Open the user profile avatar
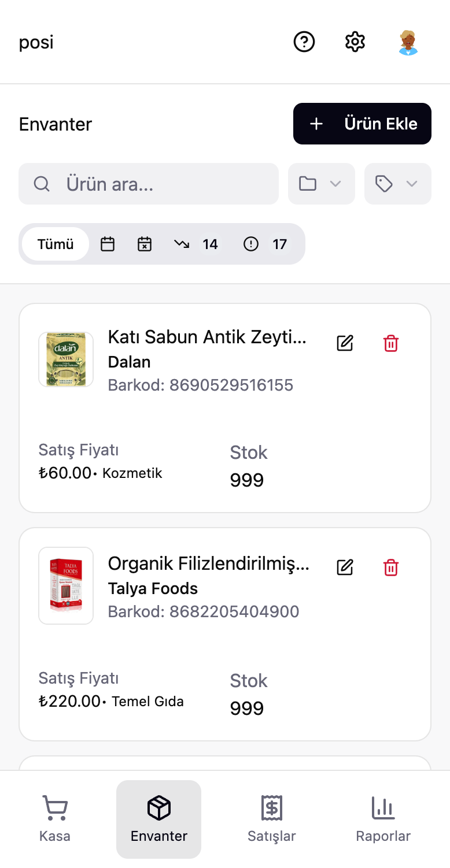The height and width of the screenshot is (868, 450). [408, 42]
